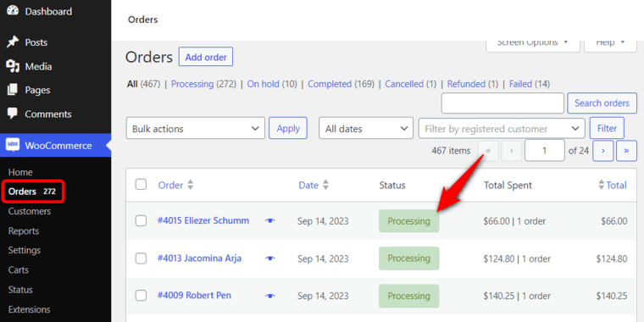Click the WooCommerce logo icon

coord(13,146)
